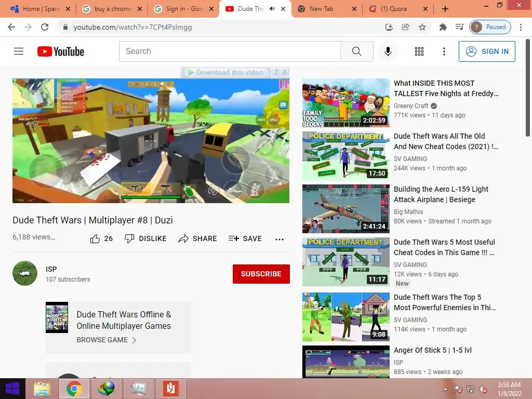This screenshot has width=532, height=399.
Task: Open Dude Theft Wars All The Old cheat codes title
Action: [446, 141]
